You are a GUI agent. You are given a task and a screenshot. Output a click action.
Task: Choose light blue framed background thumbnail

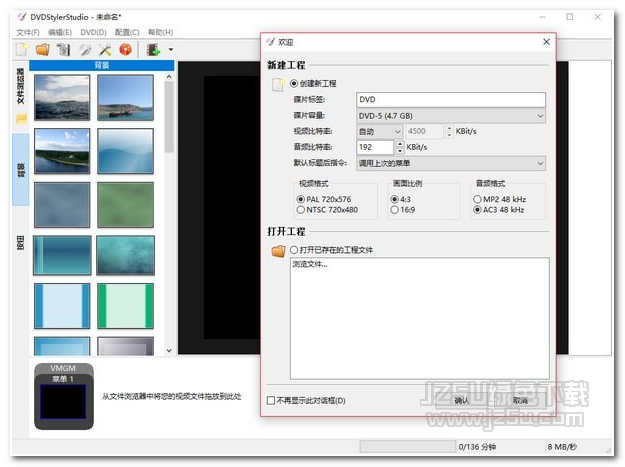click(x=62, y=306)
